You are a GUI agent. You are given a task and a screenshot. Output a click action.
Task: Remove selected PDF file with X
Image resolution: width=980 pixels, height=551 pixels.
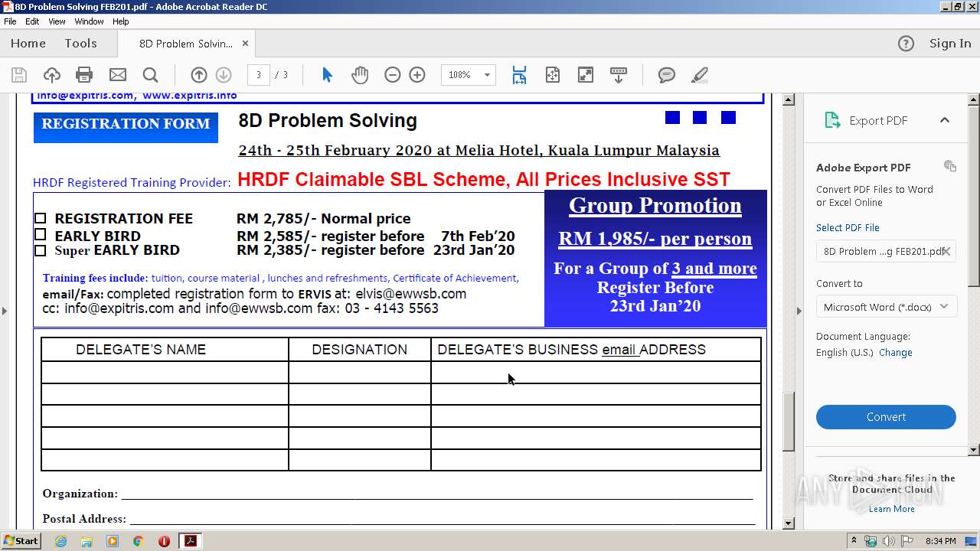pos(946,251)
